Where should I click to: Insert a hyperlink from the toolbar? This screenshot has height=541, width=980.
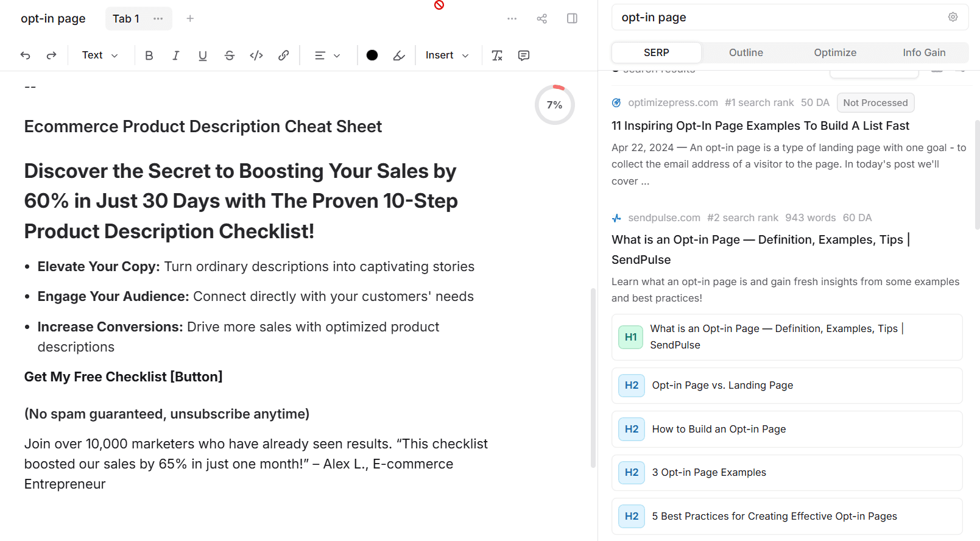tap(283, 55)
